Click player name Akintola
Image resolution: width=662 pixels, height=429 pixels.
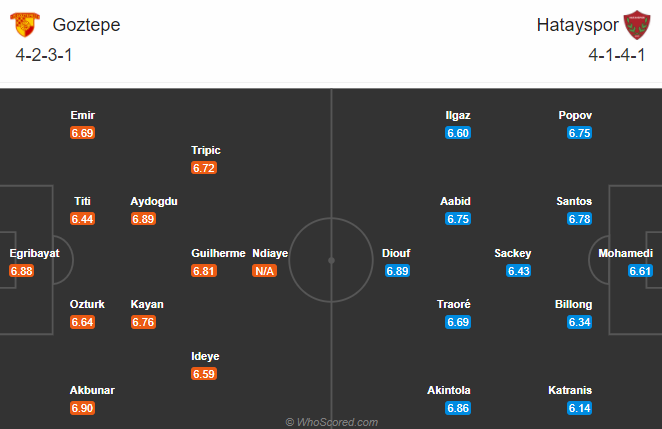click(449, 390)
